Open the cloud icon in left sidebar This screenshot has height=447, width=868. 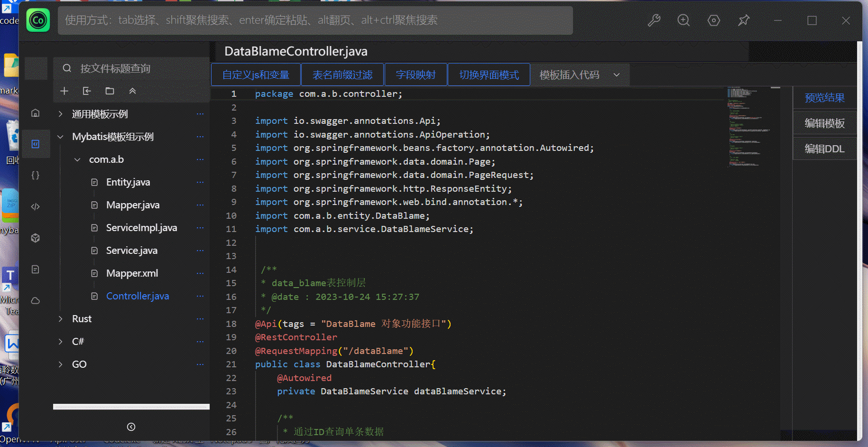point(36,300)
